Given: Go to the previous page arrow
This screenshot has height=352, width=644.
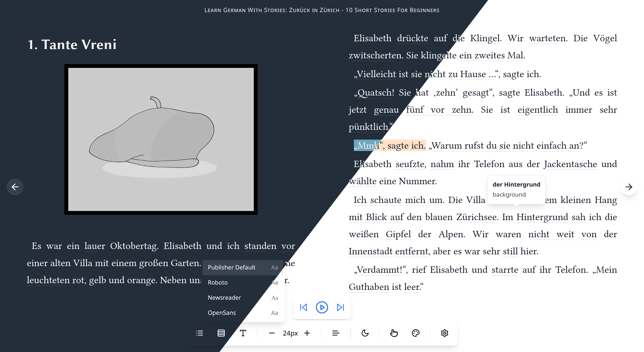Looking at the screenshot, I should click(x=15, y=187).
